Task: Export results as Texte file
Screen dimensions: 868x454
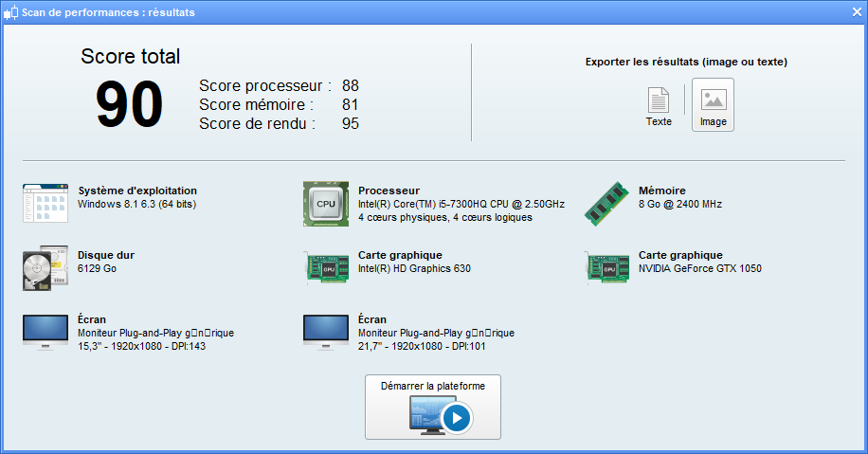Action: tap(659, 107)
